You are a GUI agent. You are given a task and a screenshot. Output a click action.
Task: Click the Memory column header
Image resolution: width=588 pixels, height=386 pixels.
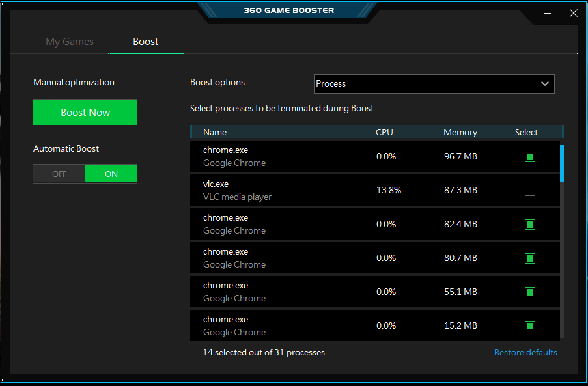point(460,132)
